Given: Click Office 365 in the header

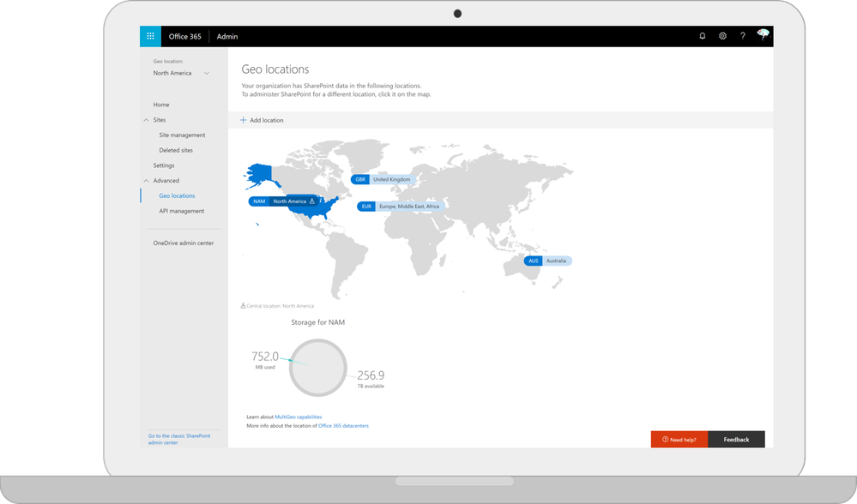Looking at the screenshot, I should (184, 37).
